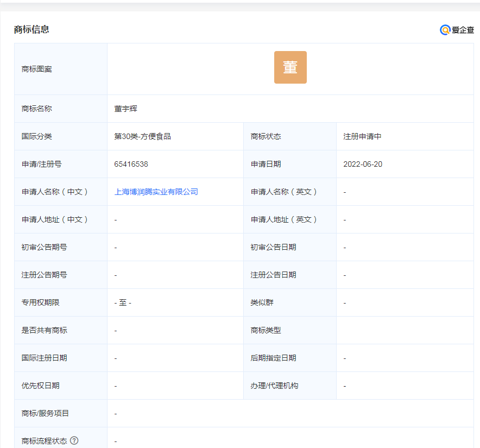Click the status value 注册申请中

362,136
